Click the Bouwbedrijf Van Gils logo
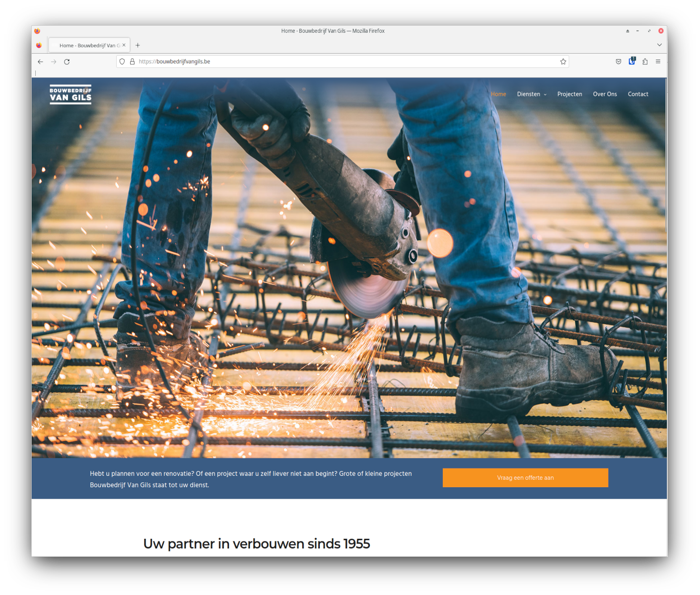This screenshot has height=595, width=700. coord(70,94)
